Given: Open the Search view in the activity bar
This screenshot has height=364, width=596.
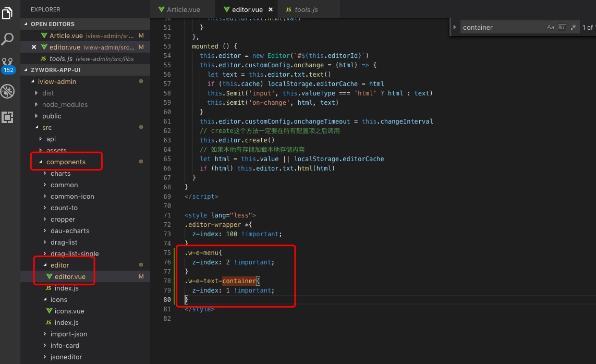Looking at the screenshot, I should [x=7, y=39].
